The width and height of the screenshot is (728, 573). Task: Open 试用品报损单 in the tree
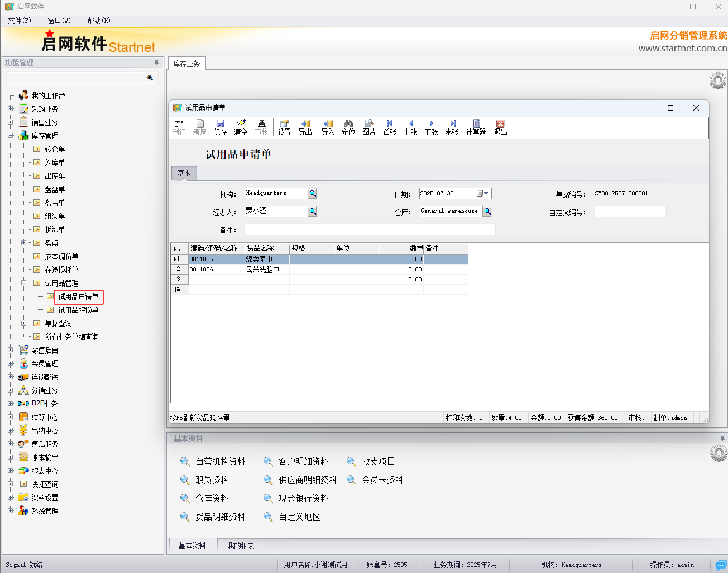[78, 310]
